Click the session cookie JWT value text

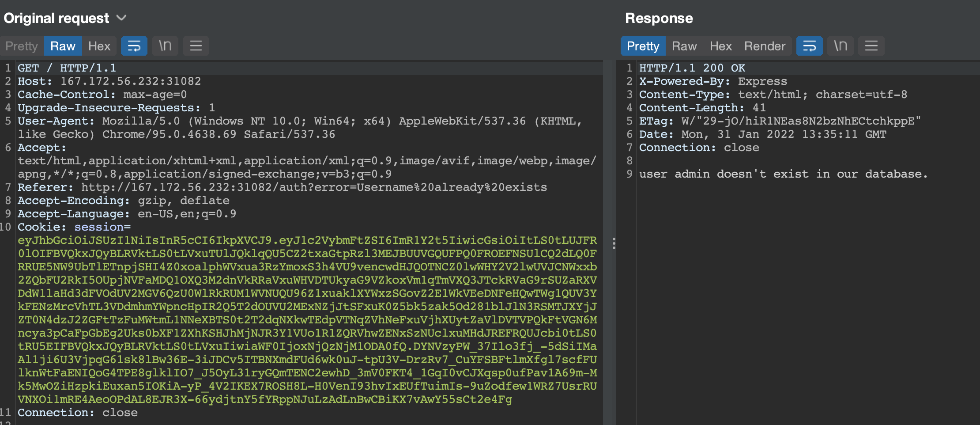(x=307, y=320)
